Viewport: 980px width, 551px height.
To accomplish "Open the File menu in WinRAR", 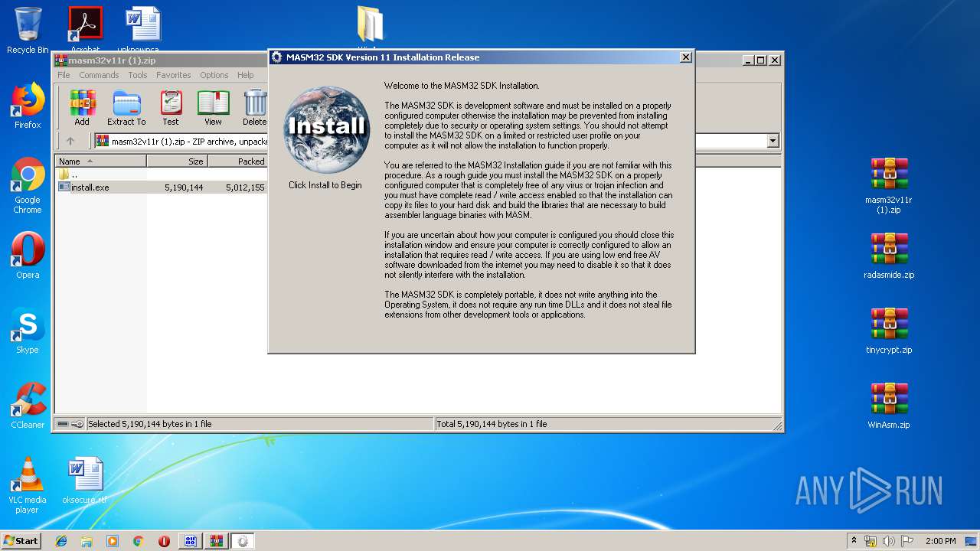I will point(64,75).
